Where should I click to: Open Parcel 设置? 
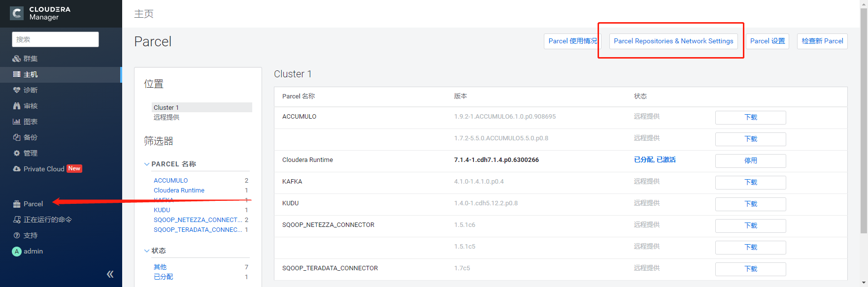point(768,41)
